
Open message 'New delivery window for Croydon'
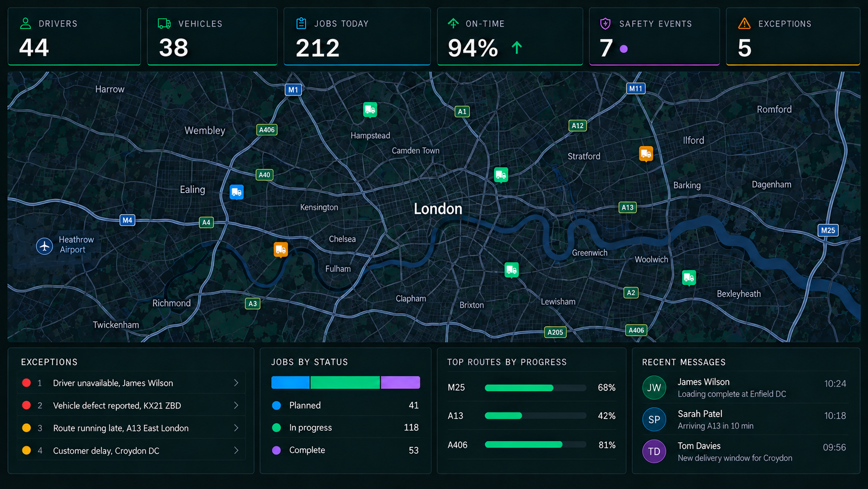[x=735, y=458]
